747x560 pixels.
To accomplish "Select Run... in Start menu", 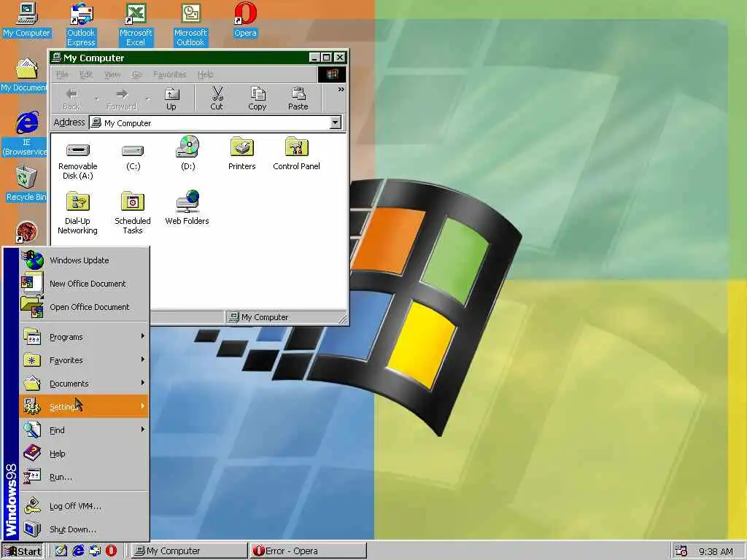I will pyautogui.click(x=85, y=477).
